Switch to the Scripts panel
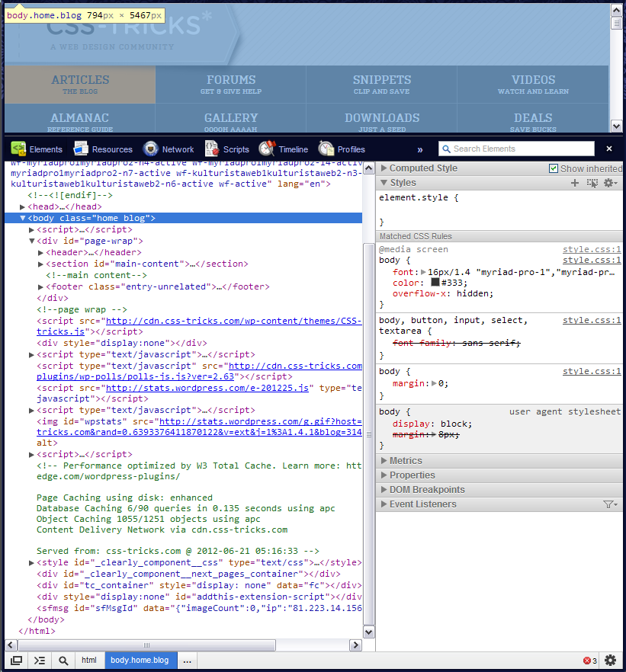Screen dimensions: 626x672 (227, 149)
